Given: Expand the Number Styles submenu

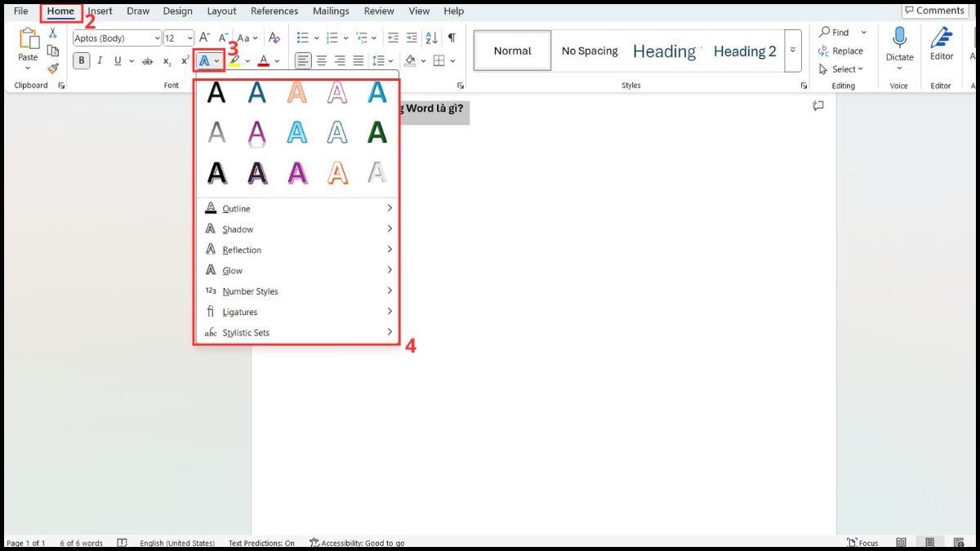Looking at the screenshot, I should pyautogui.click(x=251, y=291).
